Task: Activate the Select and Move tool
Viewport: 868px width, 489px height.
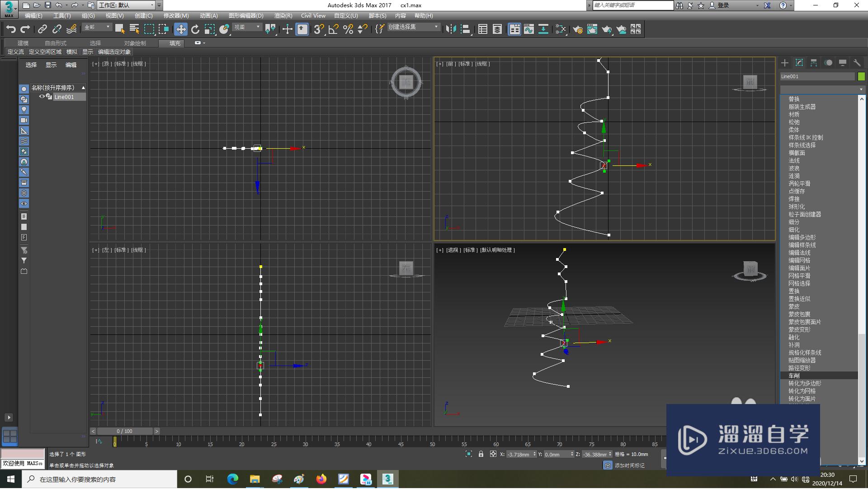Action: coord(181,29)
